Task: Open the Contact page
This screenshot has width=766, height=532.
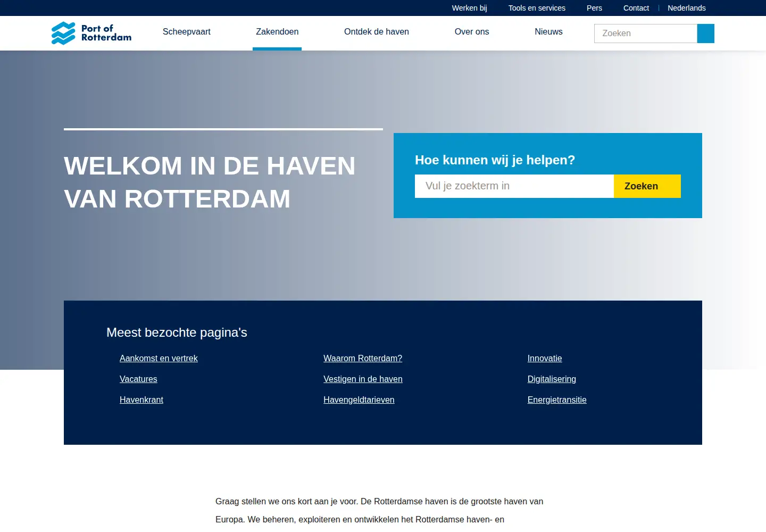Action: [x=636, y=8]
